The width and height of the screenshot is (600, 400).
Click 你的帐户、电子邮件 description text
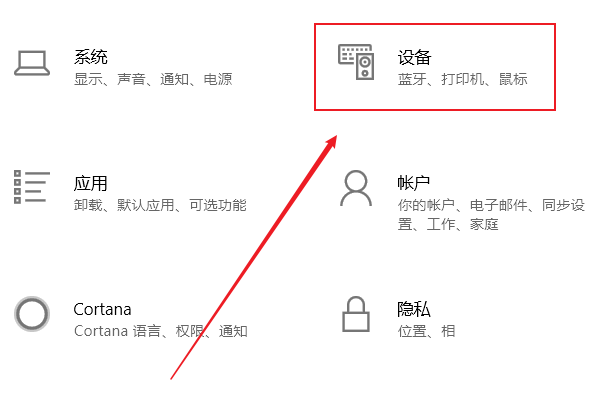tap(463, 206)
